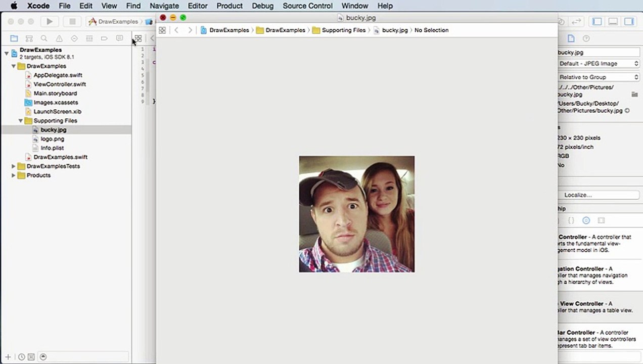Select the Quick Help inspector icon
Screen dimensions: 643x364
tap(586, 38)
